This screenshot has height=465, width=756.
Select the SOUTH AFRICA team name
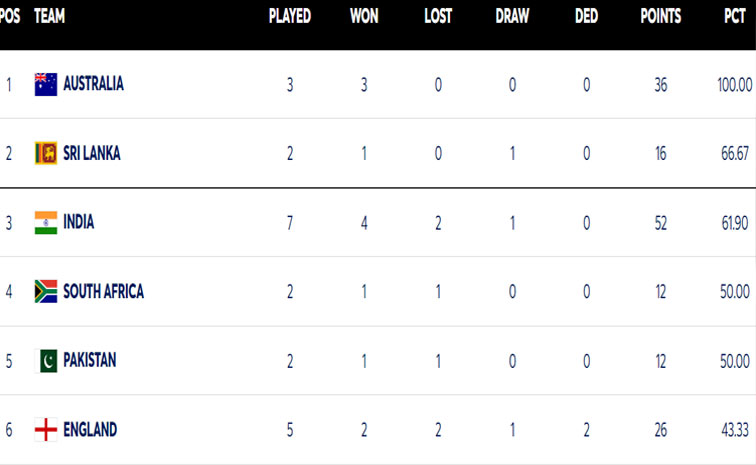(103, 291)
